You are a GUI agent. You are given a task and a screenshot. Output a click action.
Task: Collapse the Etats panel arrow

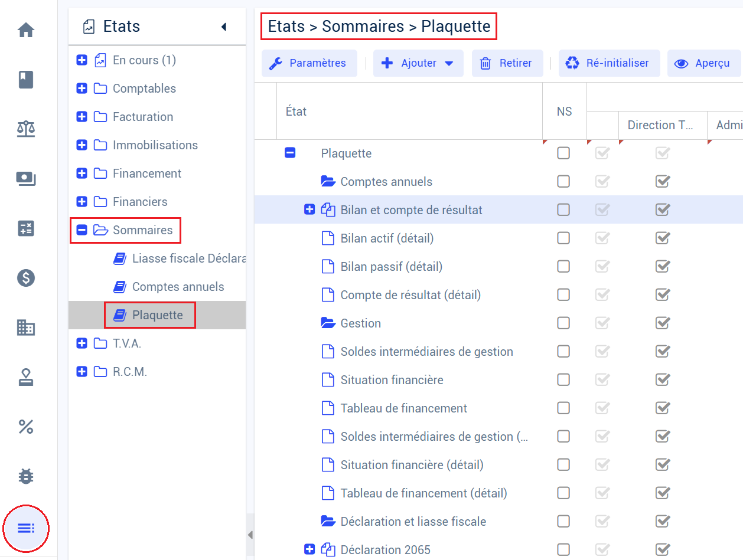tap(224, 27)
